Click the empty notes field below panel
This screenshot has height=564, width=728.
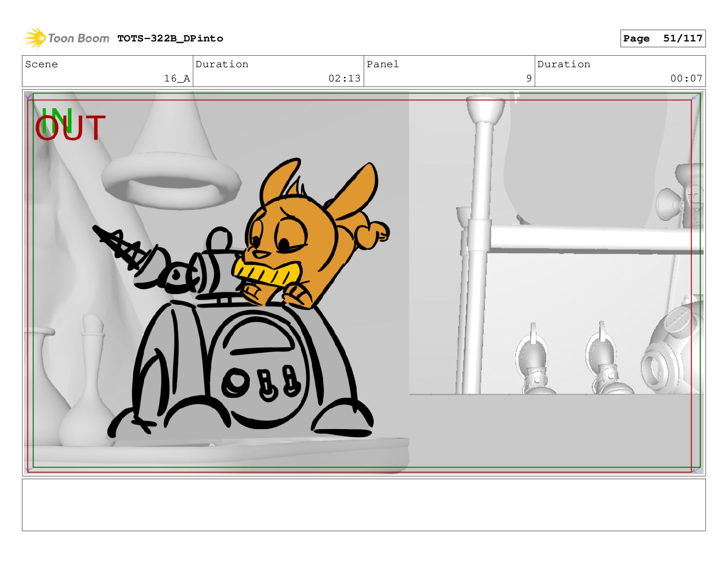pyautogui.click(x=364, y=505)
